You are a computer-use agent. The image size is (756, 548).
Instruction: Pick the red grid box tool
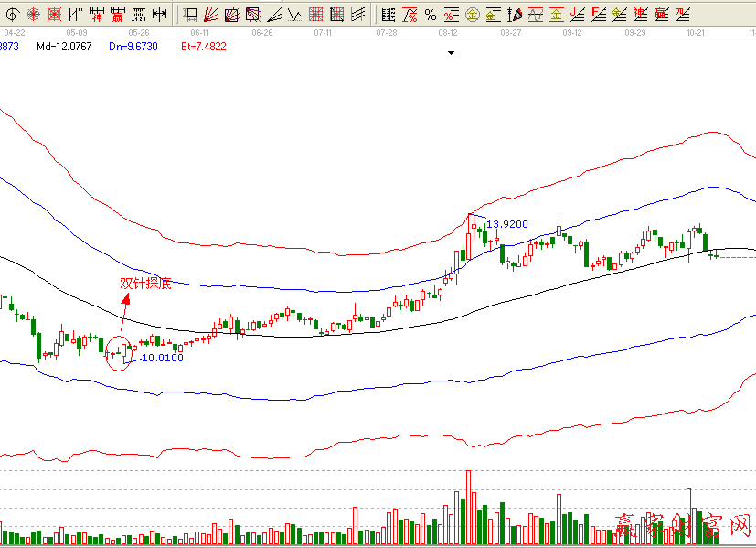point(315,14)
